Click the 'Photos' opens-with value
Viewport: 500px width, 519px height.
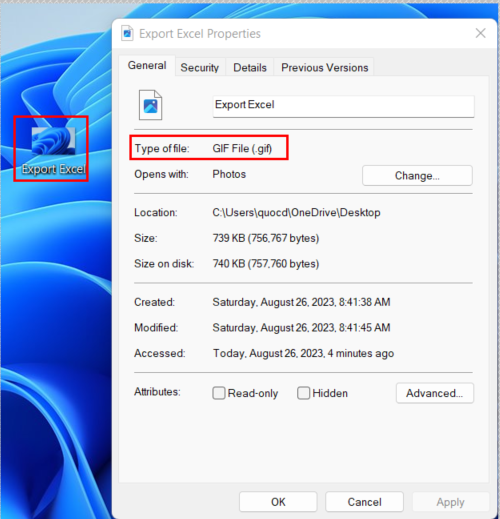coord(229,174)
